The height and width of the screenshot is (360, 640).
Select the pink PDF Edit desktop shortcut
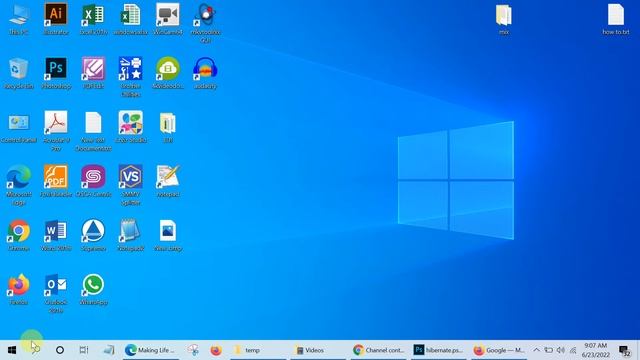click(93, 73)
